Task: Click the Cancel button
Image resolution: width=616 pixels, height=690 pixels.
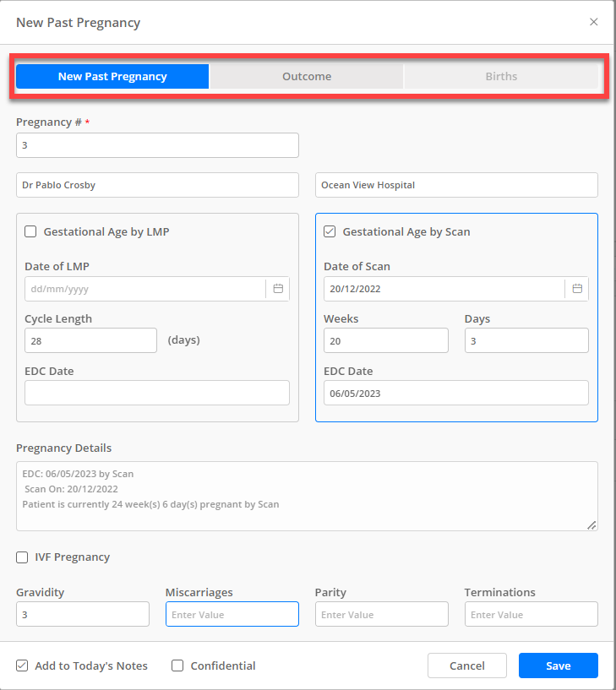Action: pos(467,666)
